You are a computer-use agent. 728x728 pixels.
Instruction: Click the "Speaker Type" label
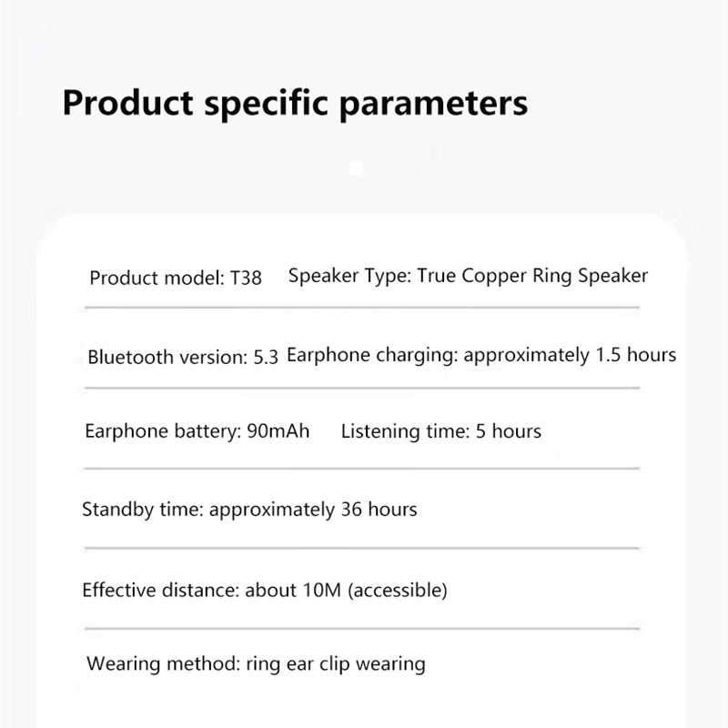[349, 276]
